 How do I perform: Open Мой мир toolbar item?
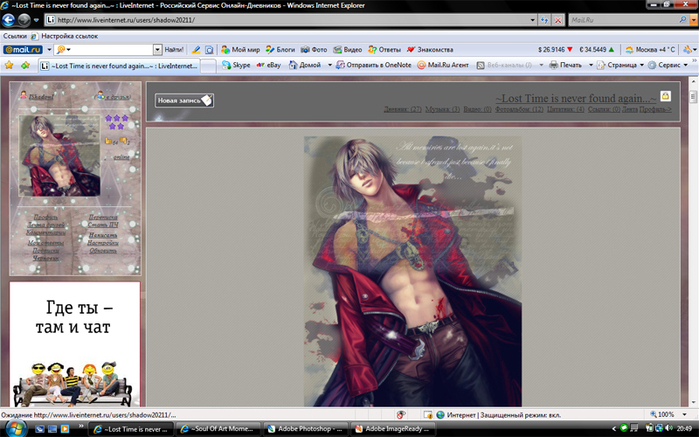coord(241,49)
